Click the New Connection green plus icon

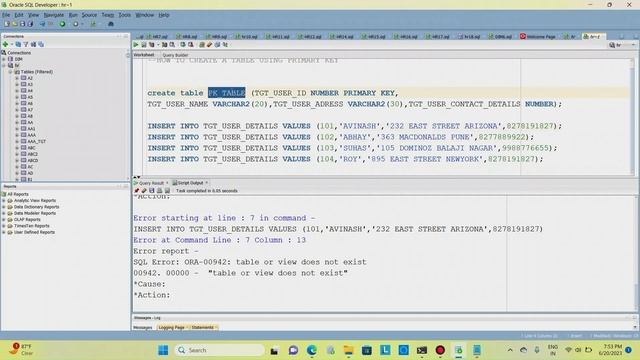point(5,44)
